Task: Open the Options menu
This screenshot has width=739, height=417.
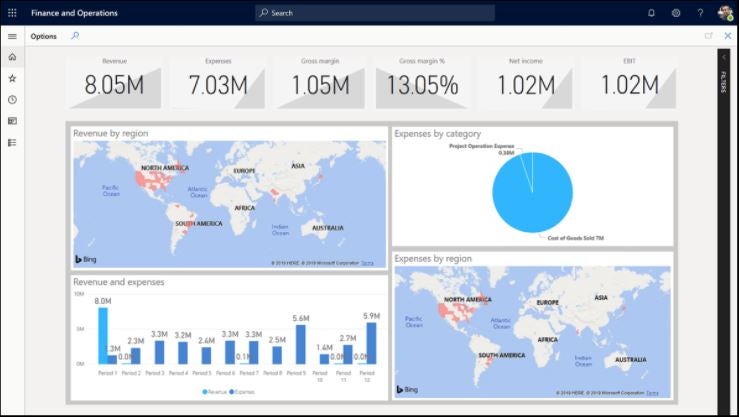Action: point(43,36)
